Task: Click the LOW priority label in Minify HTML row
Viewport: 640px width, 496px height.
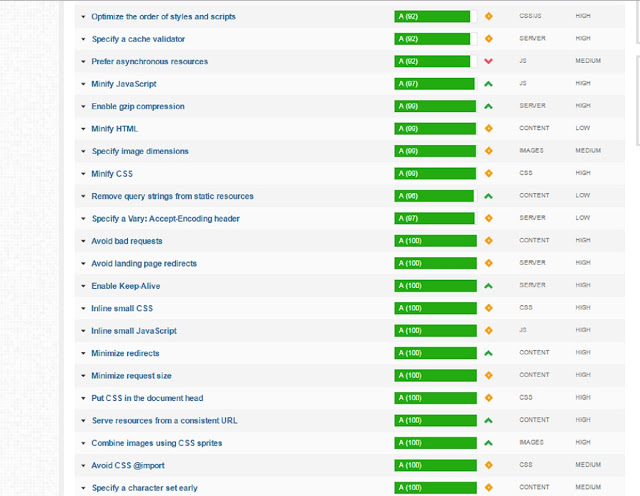Action: 582,128
